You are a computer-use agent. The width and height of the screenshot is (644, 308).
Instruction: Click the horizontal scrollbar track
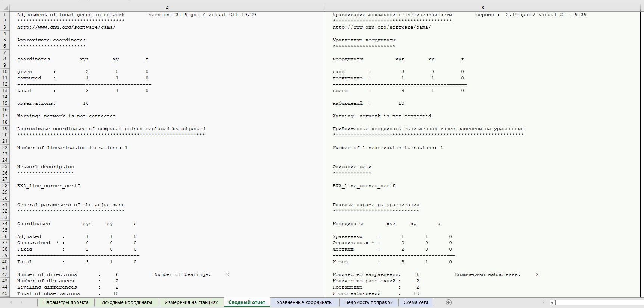pos(597,302)
